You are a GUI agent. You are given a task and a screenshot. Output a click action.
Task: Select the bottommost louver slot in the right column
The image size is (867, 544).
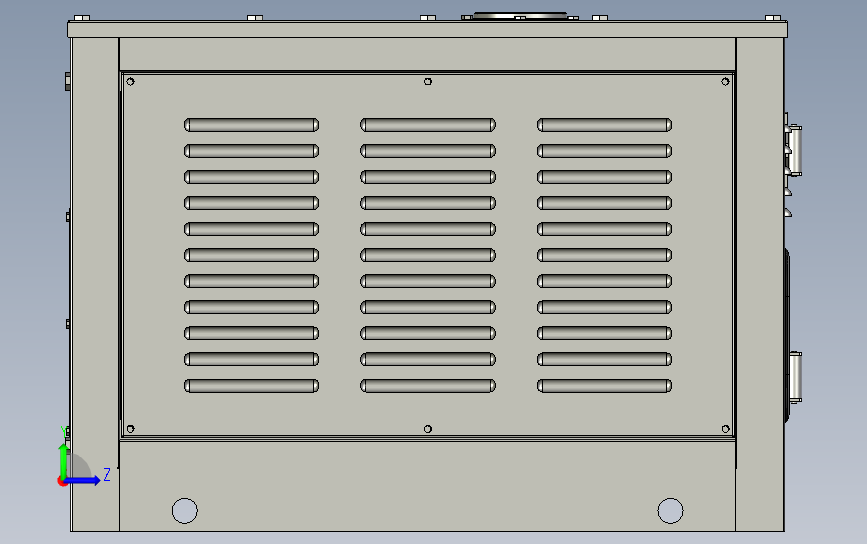pos(604,386)
